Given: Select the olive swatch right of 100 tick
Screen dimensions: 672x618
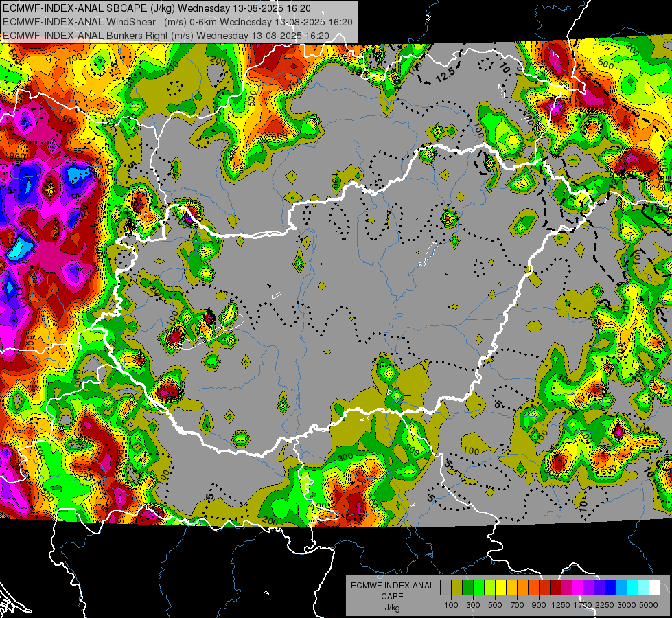Looking at the screenshot, I should pyautogui.click(x=457, y=588).
